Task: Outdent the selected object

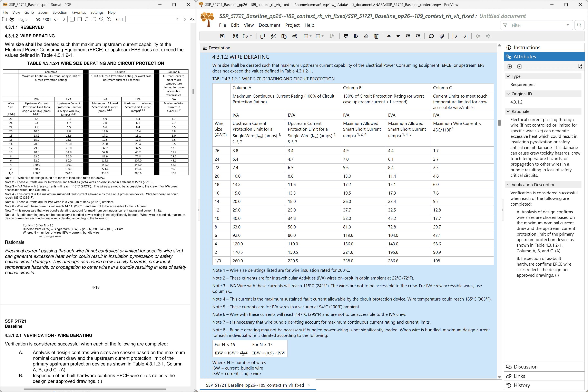Action: pos(408,36)
